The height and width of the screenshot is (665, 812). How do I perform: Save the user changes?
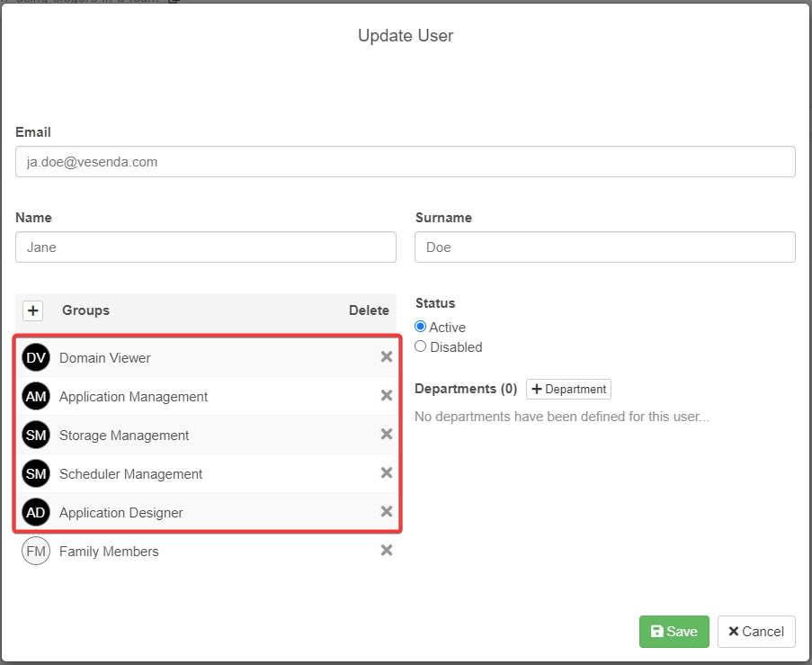tap(674, 632)
